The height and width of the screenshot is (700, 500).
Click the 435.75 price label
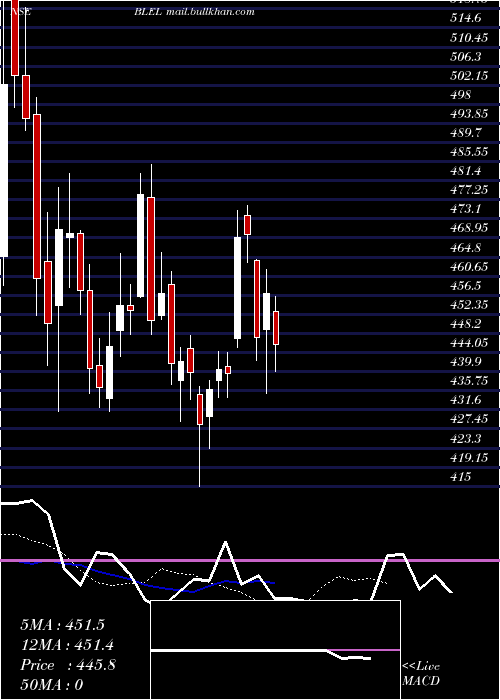469,381
